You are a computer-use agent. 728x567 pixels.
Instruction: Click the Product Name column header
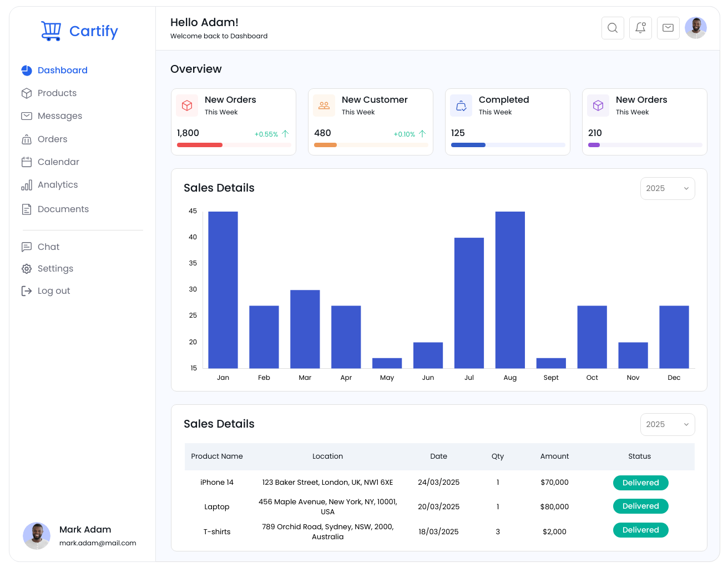pyautogui.click(x=217, y=456)
